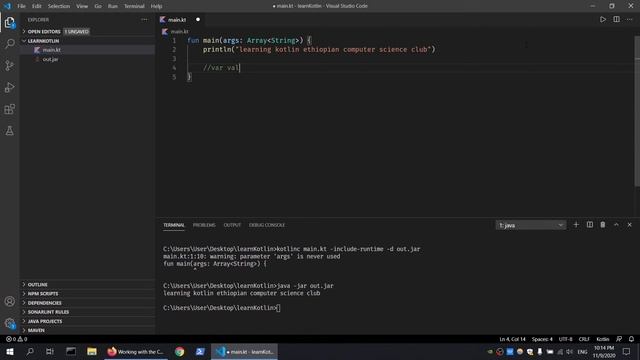Split the terminal panel
Screen dimensions: 640x360
click(x=589, y=224)
